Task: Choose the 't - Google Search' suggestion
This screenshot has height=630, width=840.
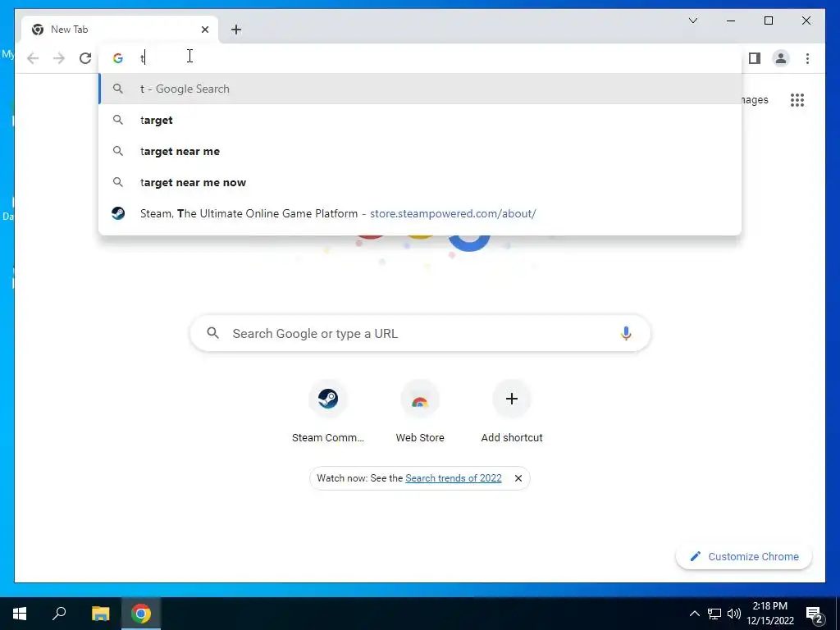Action: (x=421, y=89)
